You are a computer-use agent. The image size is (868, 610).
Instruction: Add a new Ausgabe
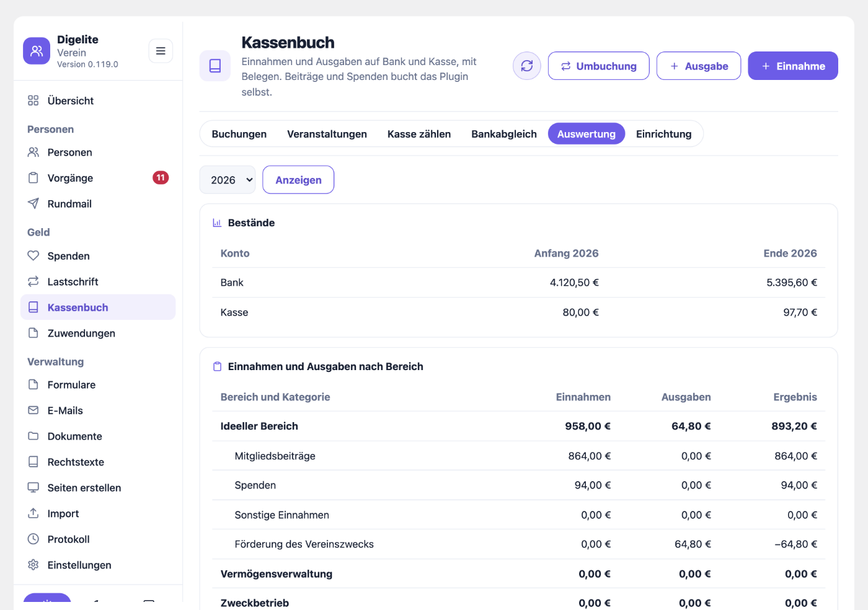point(699,66)
